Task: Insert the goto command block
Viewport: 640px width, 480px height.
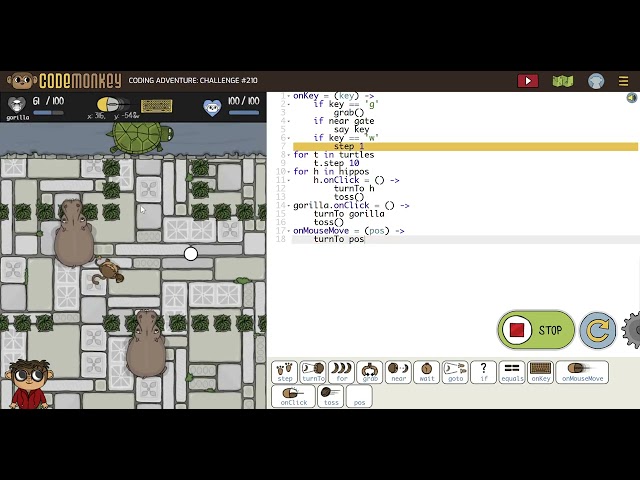Action: pos(455,372)
